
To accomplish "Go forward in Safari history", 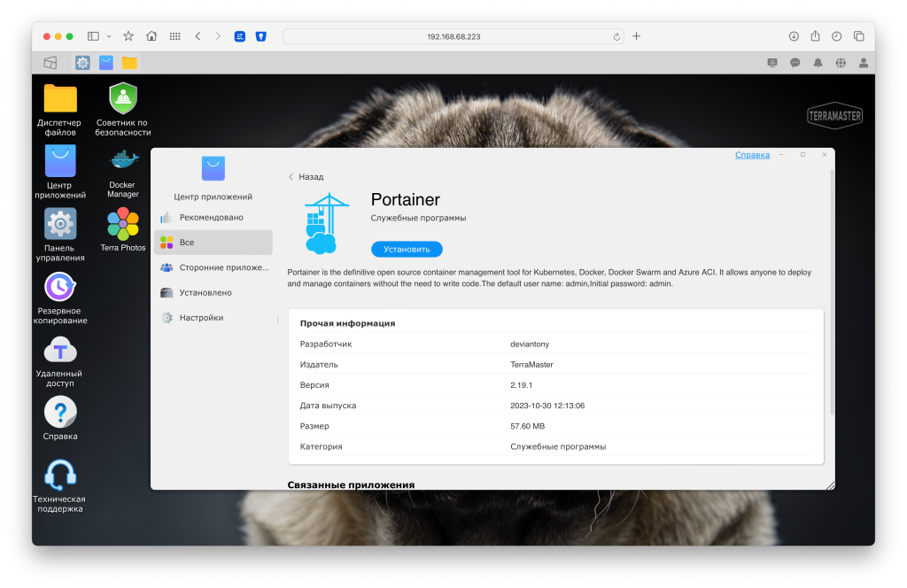I will (x=218, y=35).
